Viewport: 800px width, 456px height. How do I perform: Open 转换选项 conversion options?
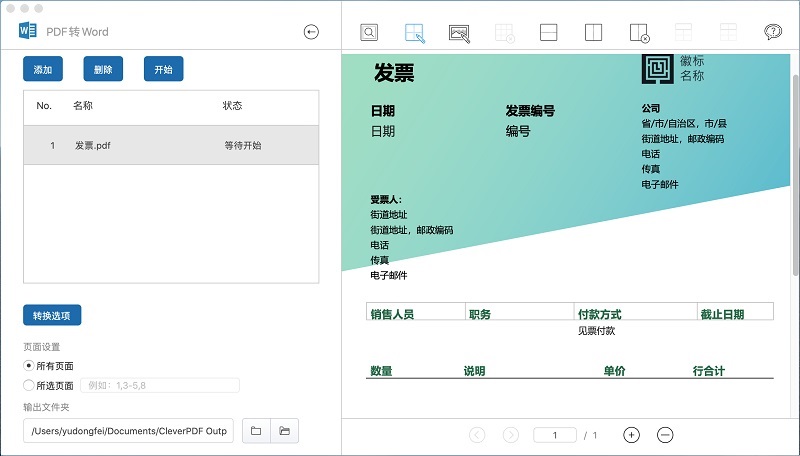click(52, 316)
